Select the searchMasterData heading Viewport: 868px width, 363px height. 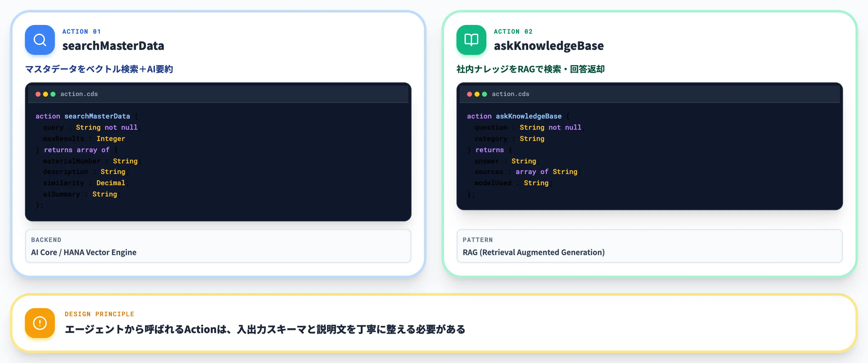coord(113,46)
